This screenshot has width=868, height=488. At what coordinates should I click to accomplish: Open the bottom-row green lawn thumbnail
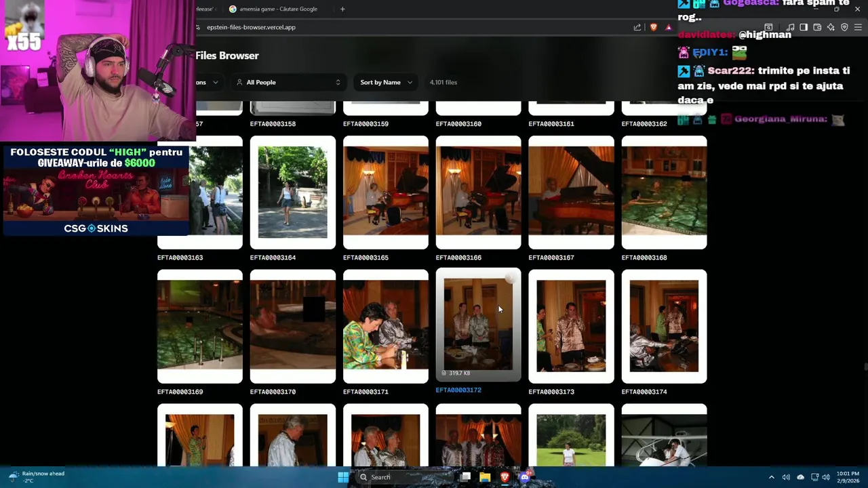572,435
